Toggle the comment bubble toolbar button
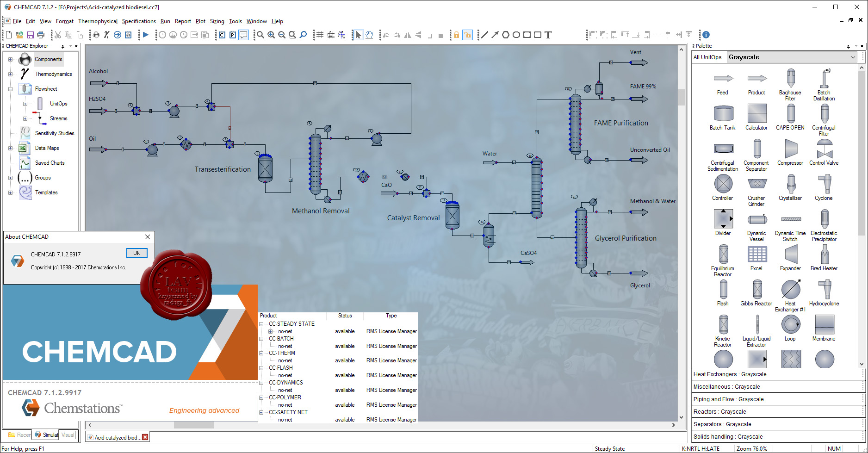The height and width of the screenshot is (453, 868). click(x=243, y=35)
